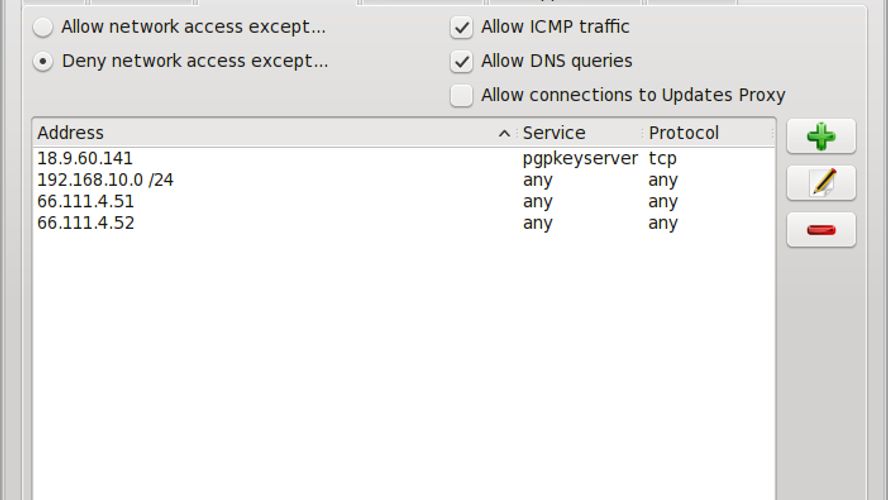
Task: Click the pencil edit rule icon
Action: (x=821, y=183)
